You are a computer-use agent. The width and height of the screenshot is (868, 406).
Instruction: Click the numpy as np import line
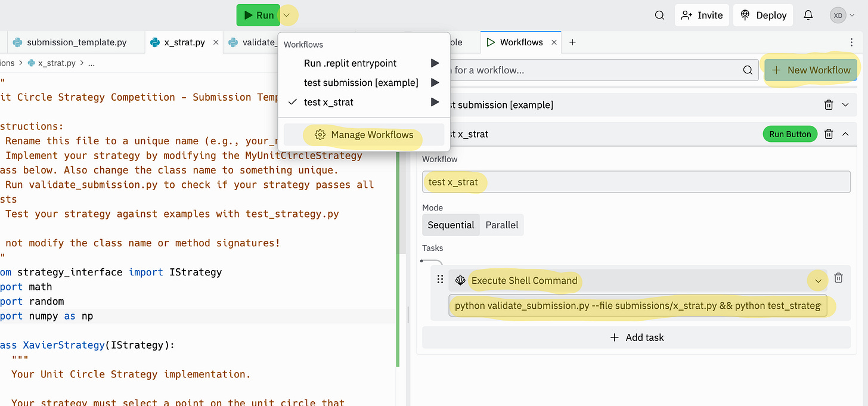pos(46,316)
